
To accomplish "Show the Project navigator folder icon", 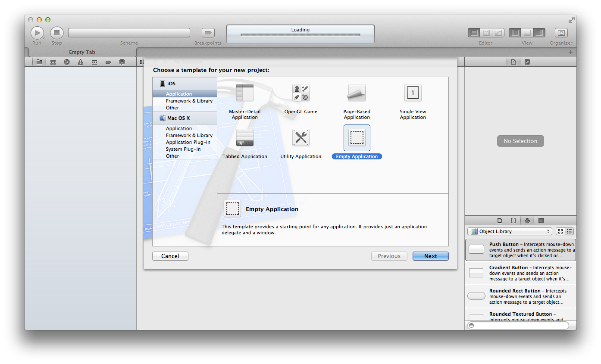I will click(x=39, y=62).
